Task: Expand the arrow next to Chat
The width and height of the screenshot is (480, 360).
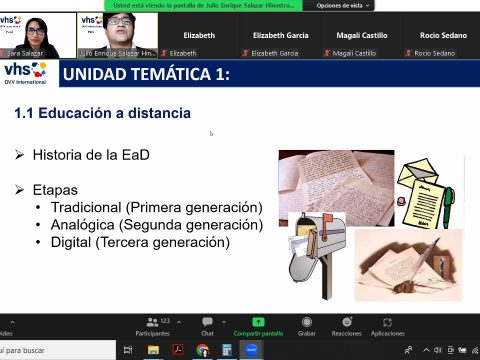Action: (224, 322)
